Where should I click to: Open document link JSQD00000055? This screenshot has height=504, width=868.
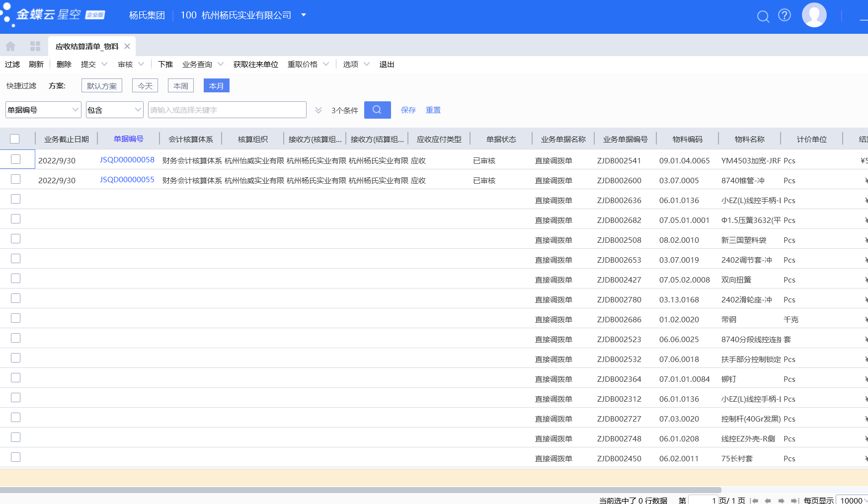[127, 179]
